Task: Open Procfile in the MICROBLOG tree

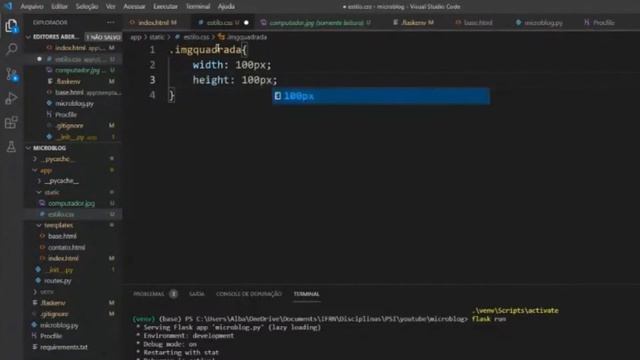Action: pyautogui.click(x=51, y=336)
